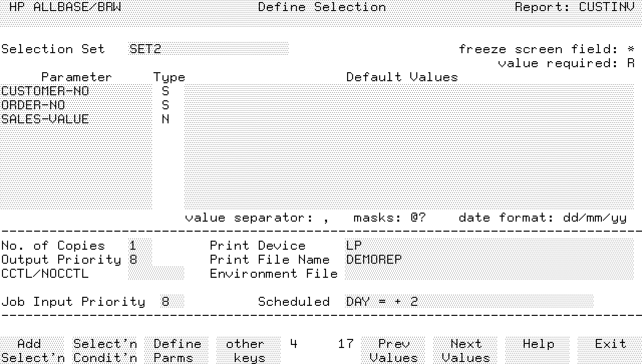Open Define Parms function key
642x364 pixels.
(177, 350)
